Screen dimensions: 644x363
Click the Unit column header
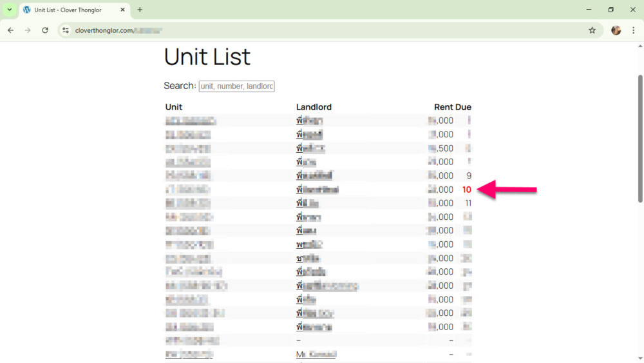coord(174,107)
